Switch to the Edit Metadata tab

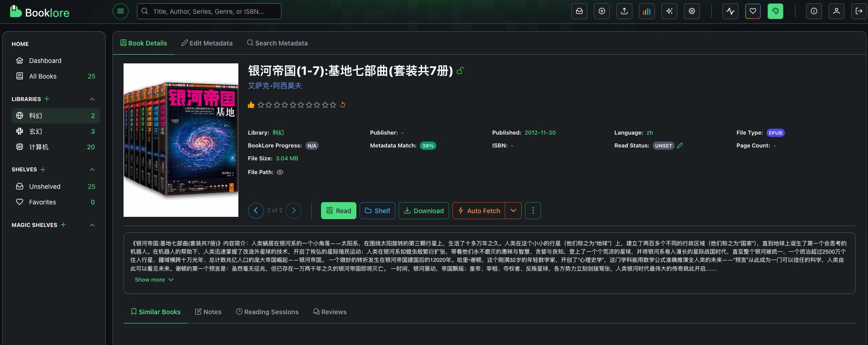(207, 43)
